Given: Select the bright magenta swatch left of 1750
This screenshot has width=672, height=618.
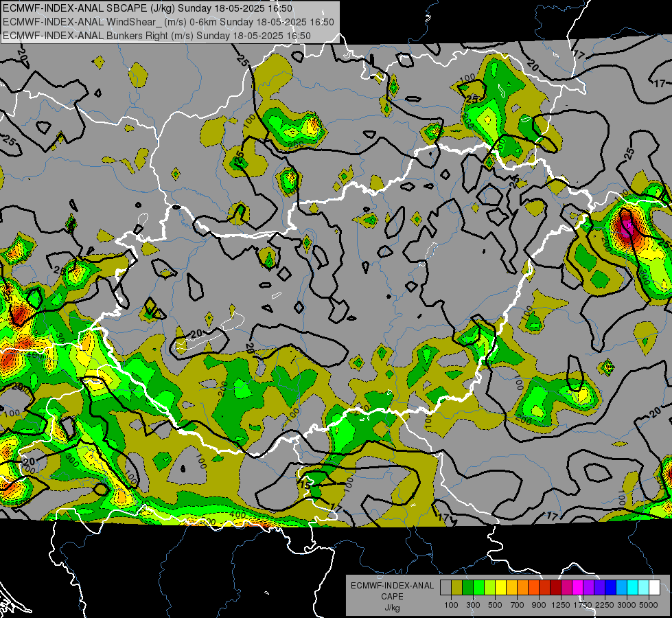Looking at the screenshot, I should [578, 587].
